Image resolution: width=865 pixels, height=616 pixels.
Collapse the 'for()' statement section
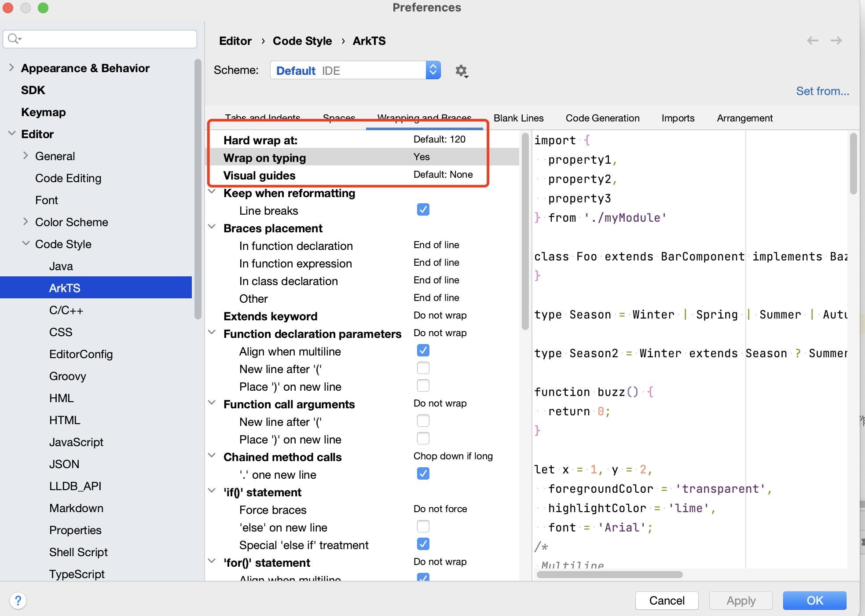[x=212, y=562]
